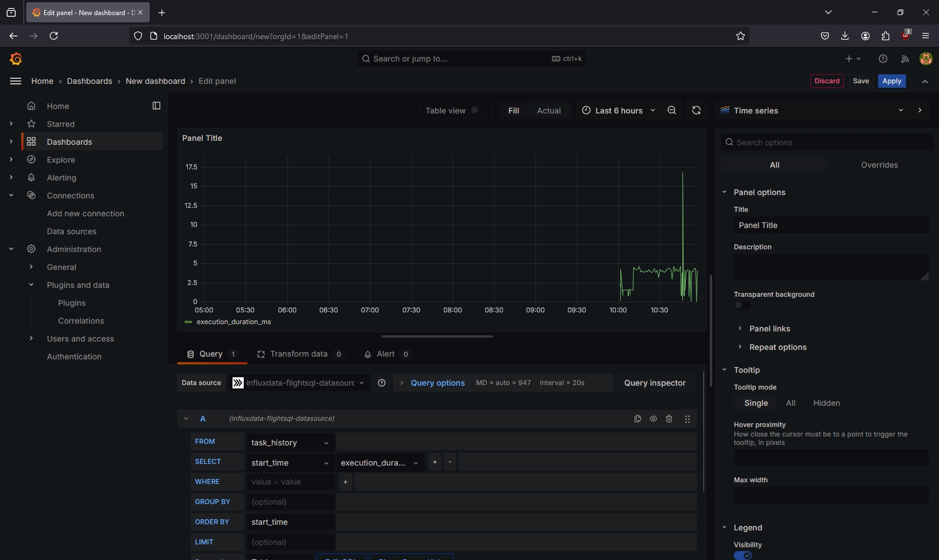This screenshot has width=939, height=560.
Task: Open the Query inspector
Action: [655, 383]
